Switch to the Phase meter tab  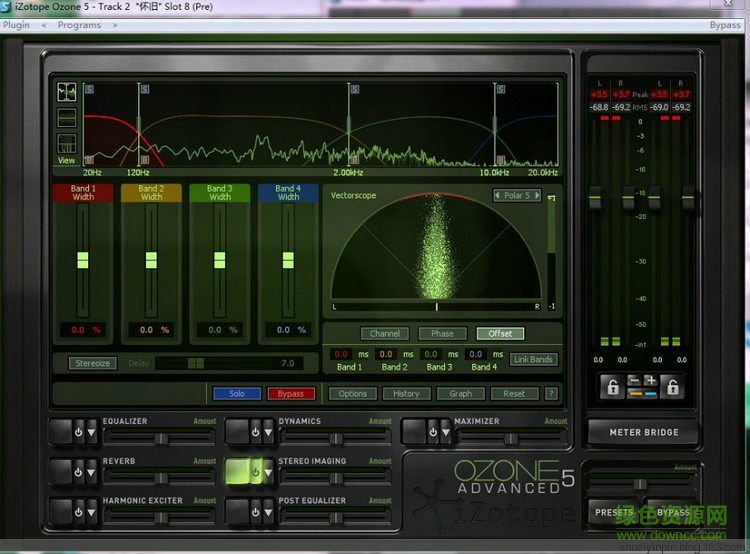click(x=442, y=333)
